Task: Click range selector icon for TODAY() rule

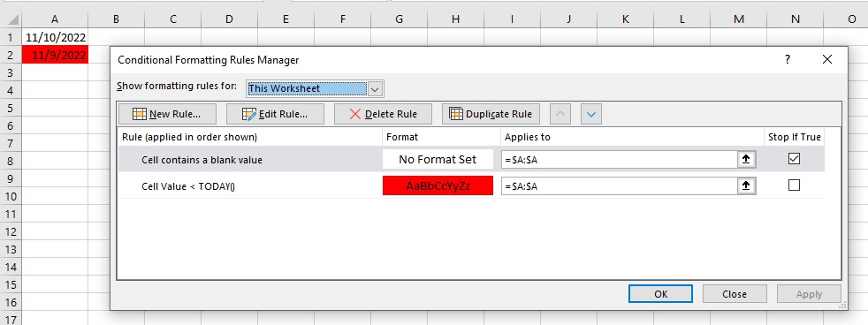Action: pos(746,186)
